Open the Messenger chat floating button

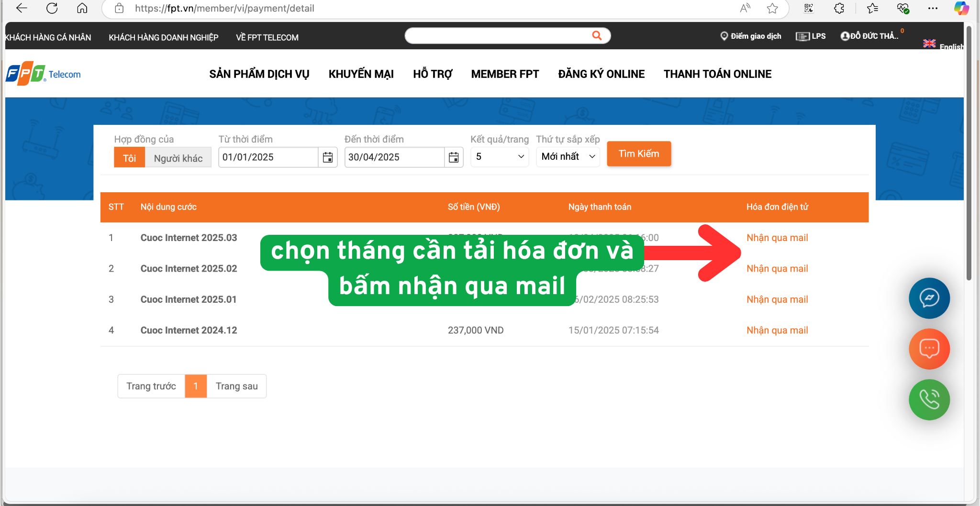point(929,298)
